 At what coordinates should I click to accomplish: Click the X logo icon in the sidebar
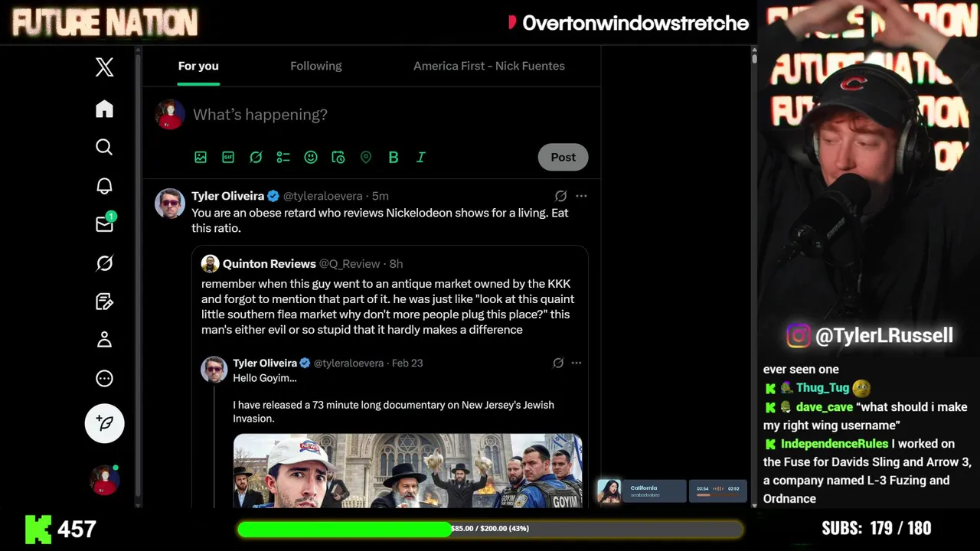click(x=105, y=67)
